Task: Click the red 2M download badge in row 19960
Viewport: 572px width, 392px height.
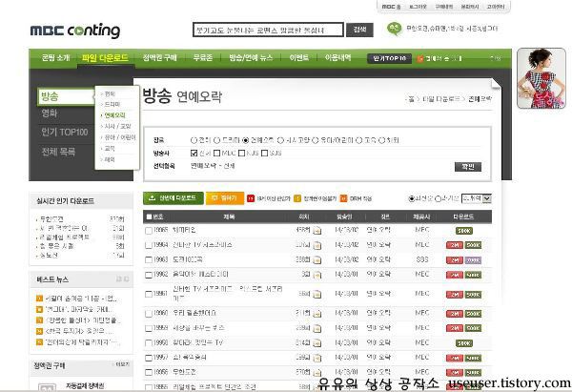Action: (x=455, y=314)
